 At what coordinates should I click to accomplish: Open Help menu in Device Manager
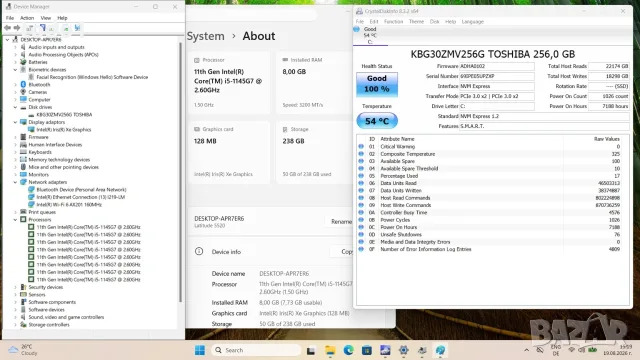(x=62, y=18)
